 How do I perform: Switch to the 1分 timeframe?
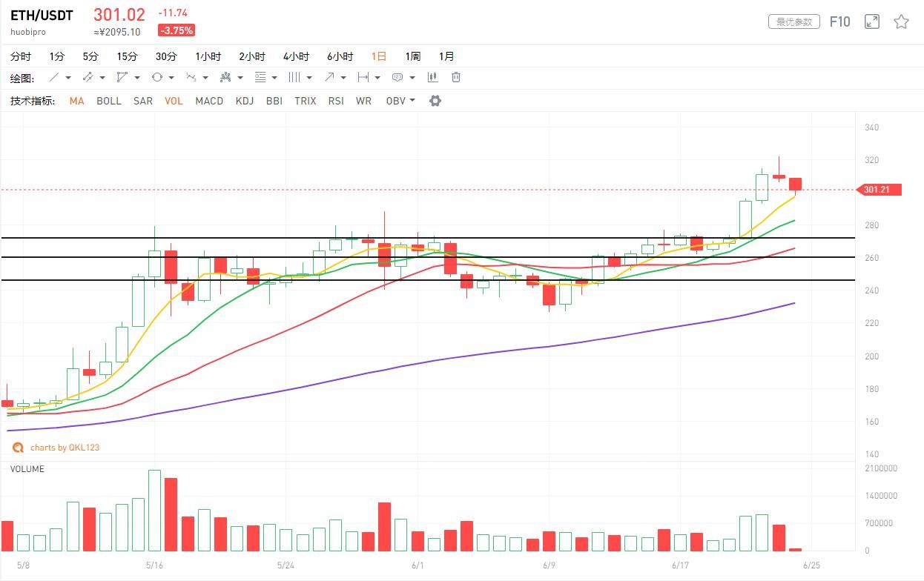point(57,56)
